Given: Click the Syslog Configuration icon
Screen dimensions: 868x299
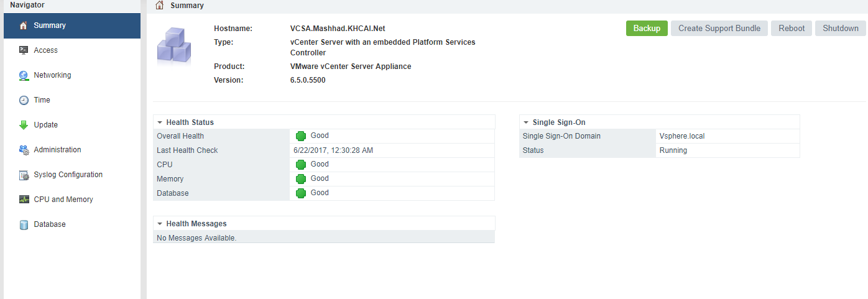Looking at the screenshot, I should [24, 175].
